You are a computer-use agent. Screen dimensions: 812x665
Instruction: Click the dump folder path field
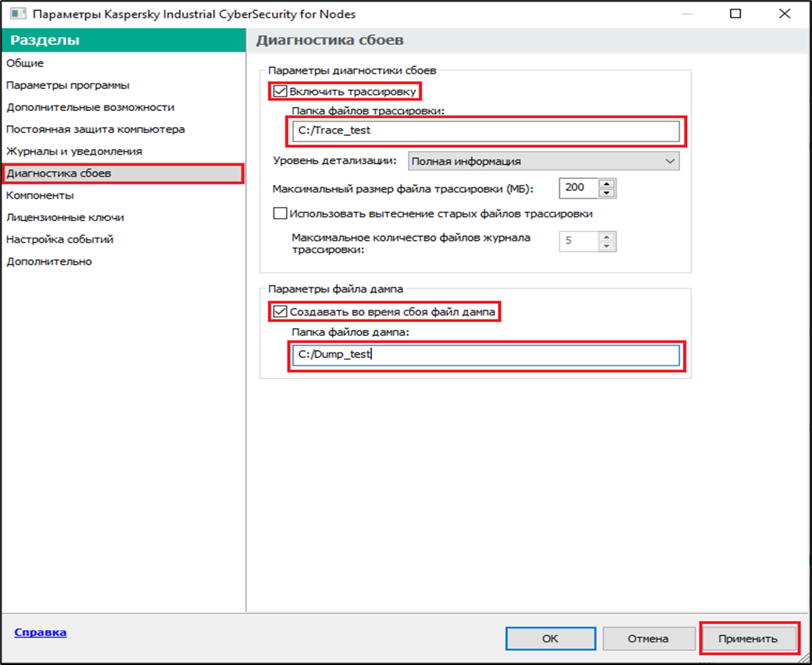(x=485, y=356)
